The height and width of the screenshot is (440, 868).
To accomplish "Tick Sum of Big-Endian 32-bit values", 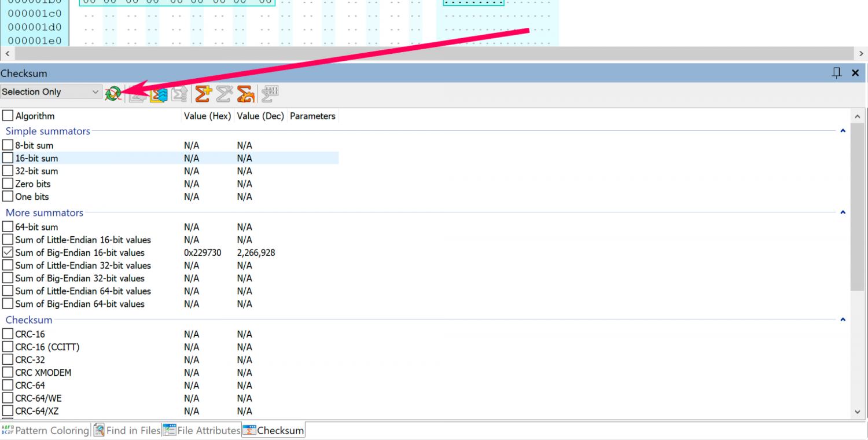I will [8, 278].
